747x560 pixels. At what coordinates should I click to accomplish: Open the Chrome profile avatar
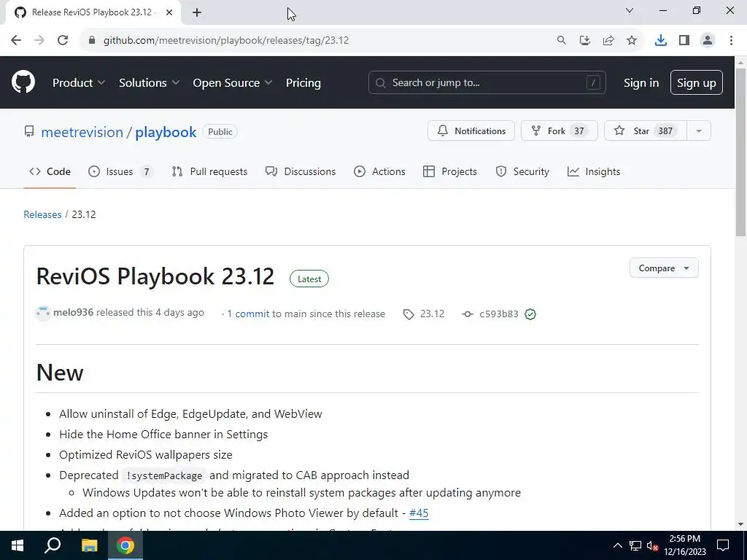(708, 41)
